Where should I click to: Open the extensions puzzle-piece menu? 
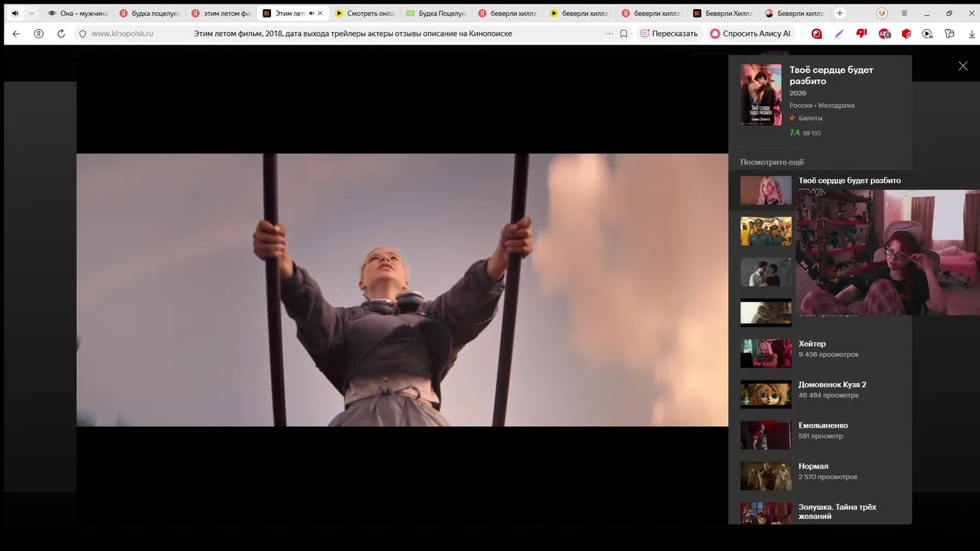click(950, 34)
